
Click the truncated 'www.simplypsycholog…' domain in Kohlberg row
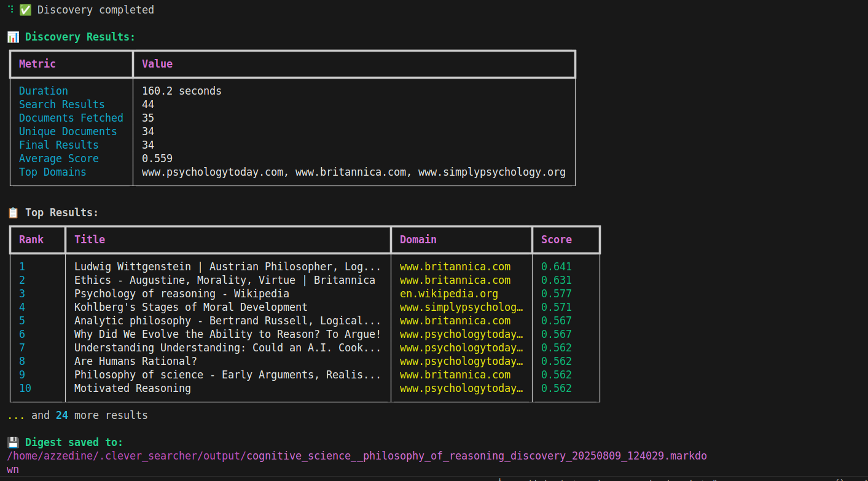pyautogui.click(x=461, y=307)
